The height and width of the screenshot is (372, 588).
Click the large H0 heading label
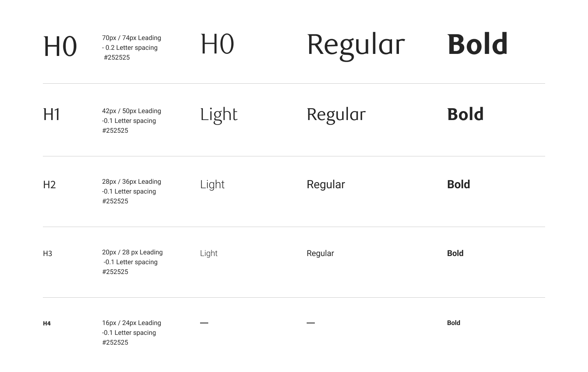[60, 47]
